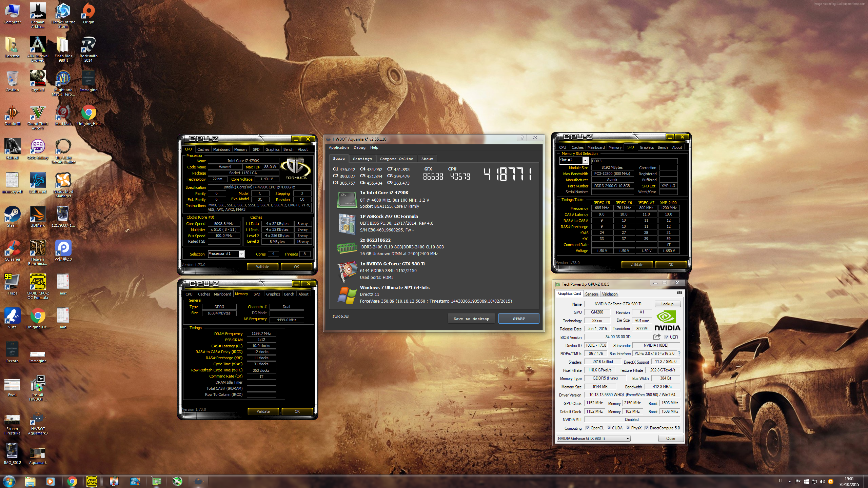Click the NVIDIA logo in GPU-Z

(x=667, y=321)
